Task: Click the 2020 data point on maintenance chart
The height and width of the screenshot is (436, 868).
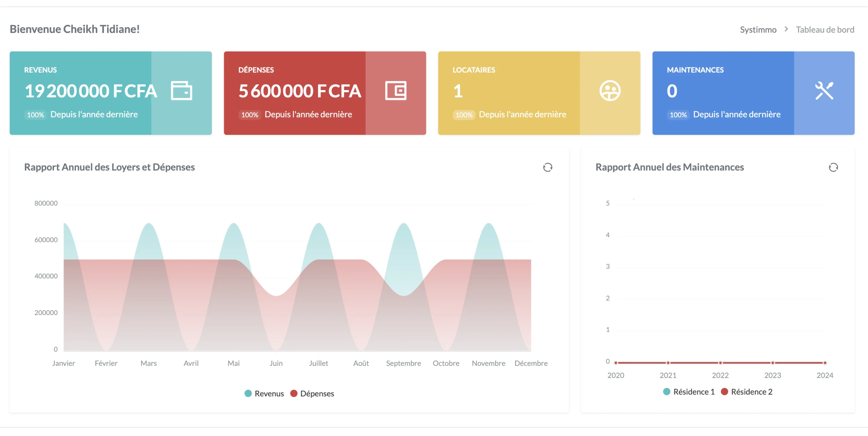Action: [616, 363]
